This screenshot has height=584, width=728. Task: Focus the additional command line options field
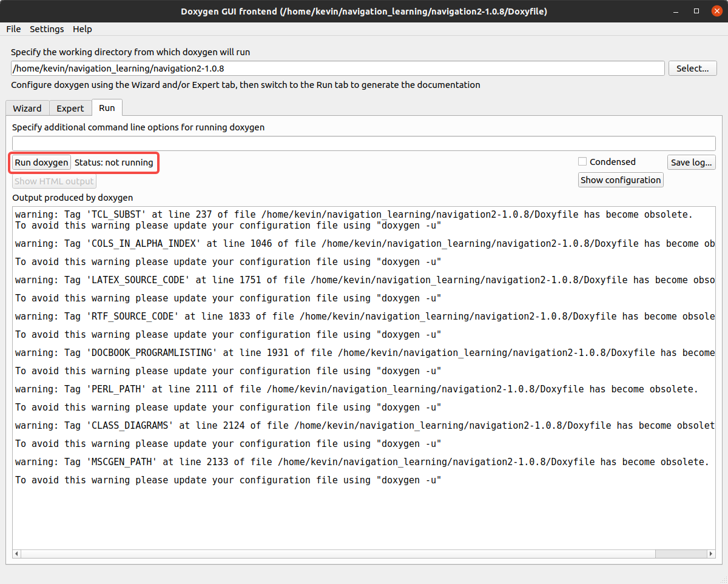(x=363, y=144)
